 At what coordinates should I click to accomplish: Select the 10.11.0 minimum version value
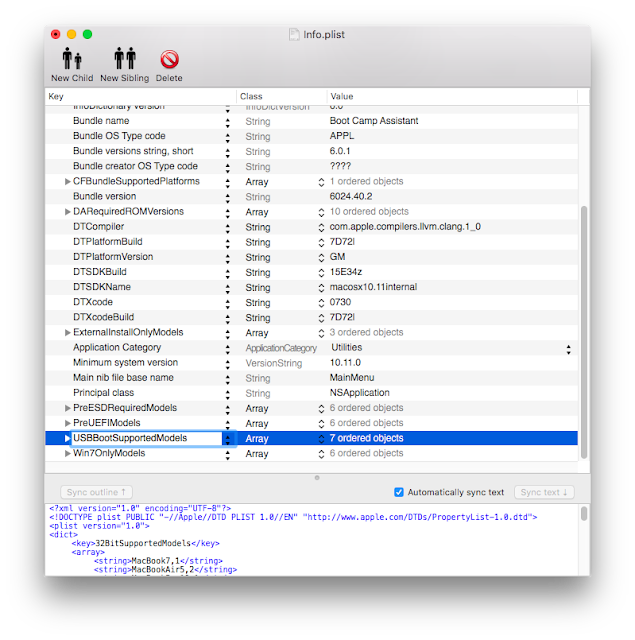coord(345,362)
